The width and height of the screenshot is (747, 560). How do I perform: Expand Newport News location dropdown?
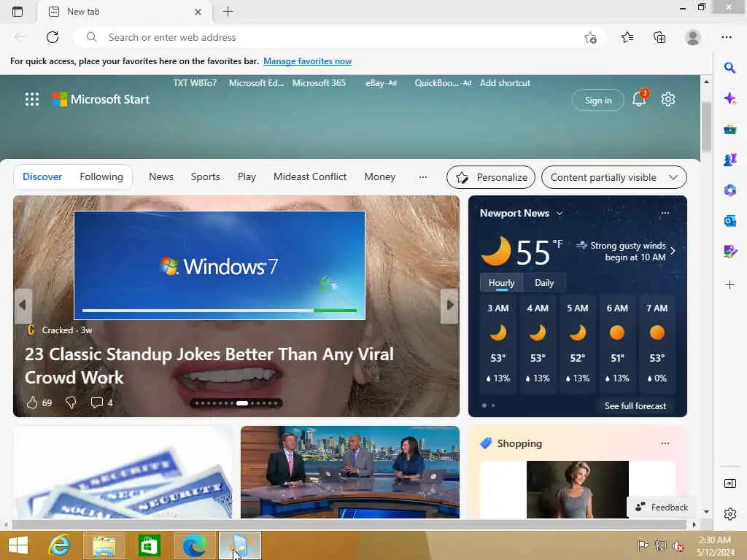(x=560, y=214)
